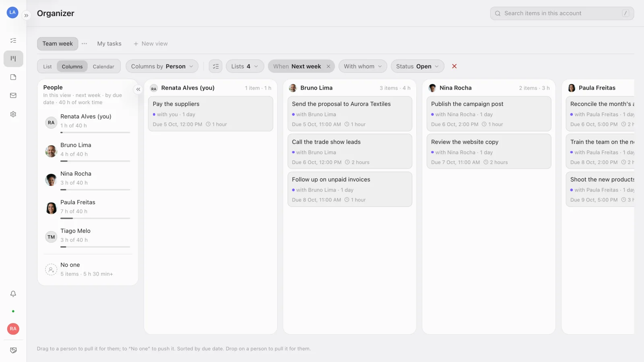Select No one in People panel
The width and height of the screenshot is (644, 362).
click(88, 269)
